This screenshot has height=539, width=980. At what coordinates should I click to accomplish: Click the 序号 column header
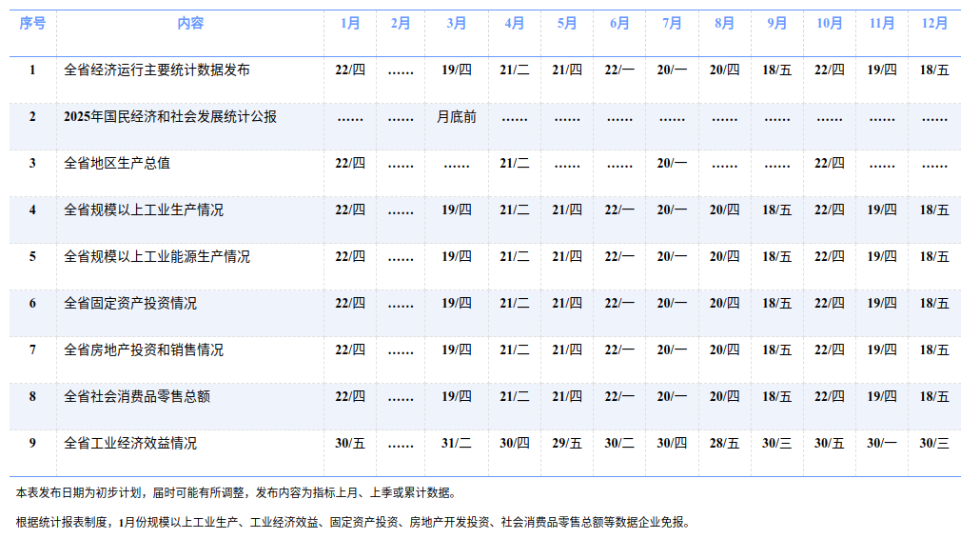[x=32, y=24]
